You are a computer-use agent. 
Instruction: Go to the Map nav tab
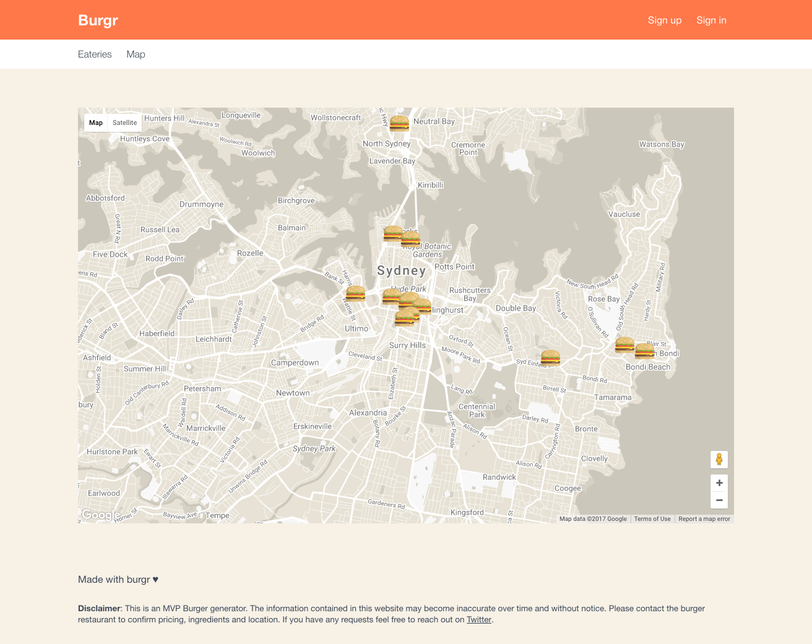point(136,54)
